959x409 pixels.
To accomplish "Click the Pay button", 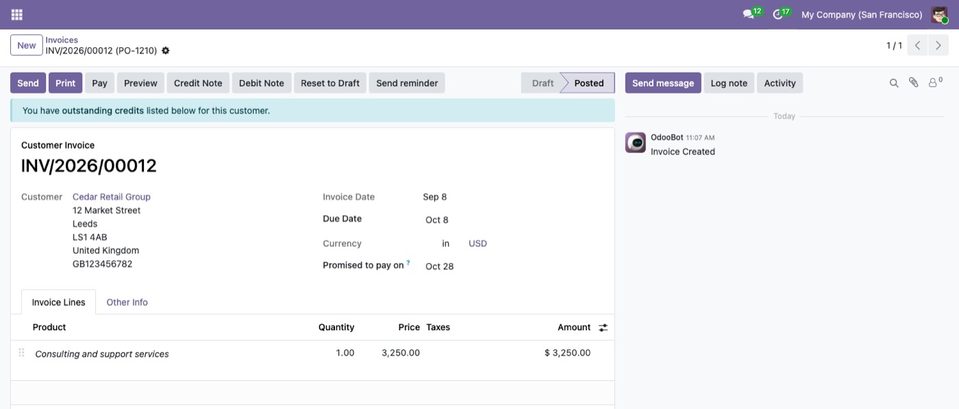I will point(100,83).
